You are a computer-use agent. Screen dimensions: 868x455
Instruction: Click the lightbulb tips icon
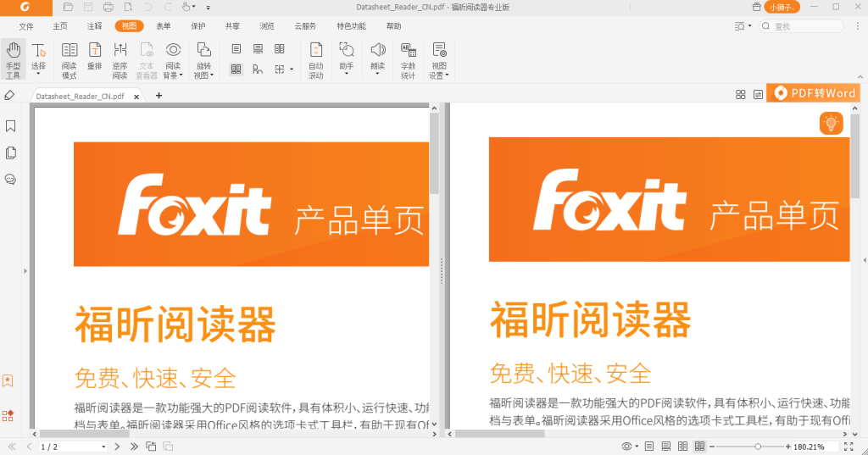(x=831, y=123)
